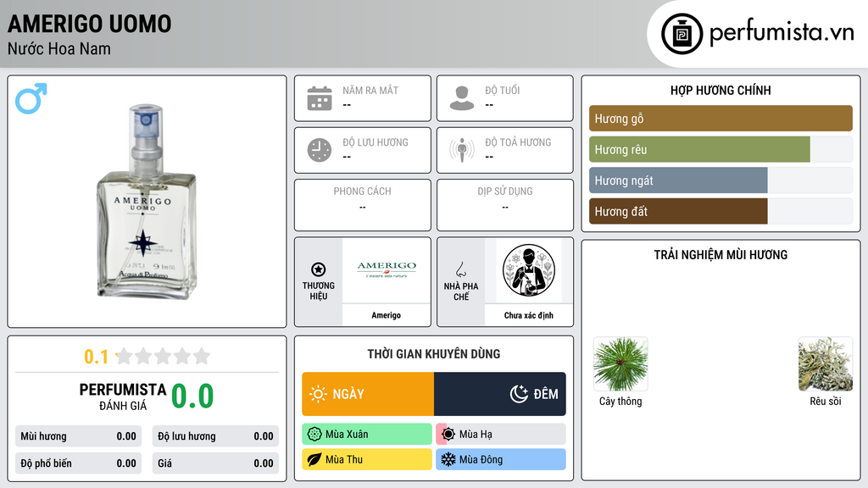Open the perfumer illustration thumbnail
The width and height of the screenshot is (868, 488).
529,270
